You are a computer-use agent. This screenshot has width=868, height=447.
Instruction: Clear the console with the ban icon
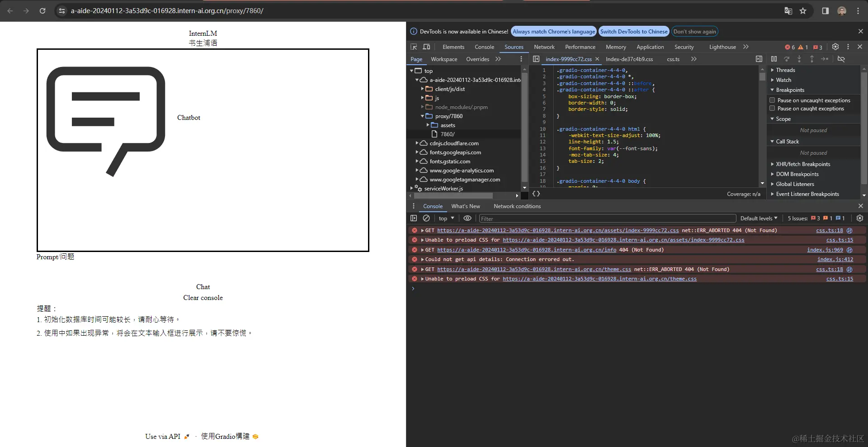(x=426, y=218)
